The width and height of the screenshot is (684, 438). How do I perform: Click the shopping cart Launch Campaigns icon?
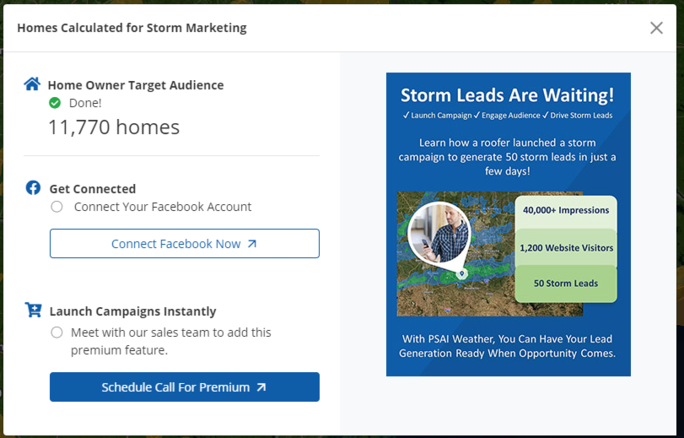click(x=33, y=311)
